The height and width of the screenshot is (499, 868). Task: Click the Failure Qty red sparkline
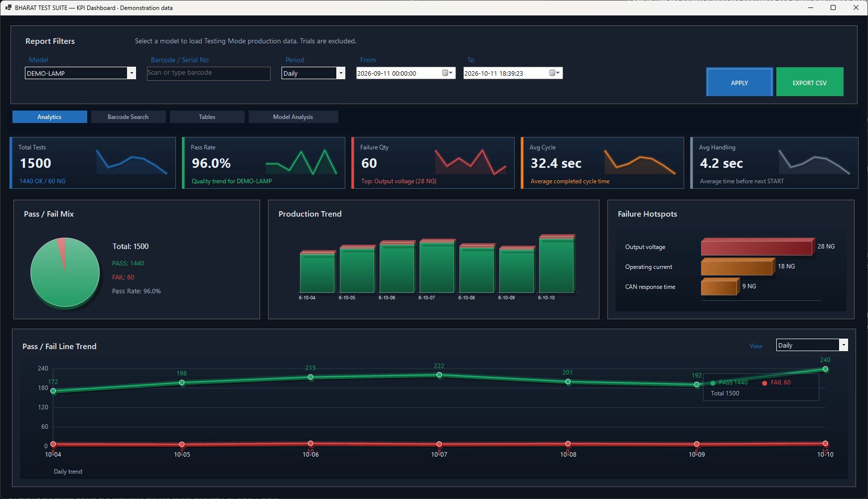[x=471, y=162]
